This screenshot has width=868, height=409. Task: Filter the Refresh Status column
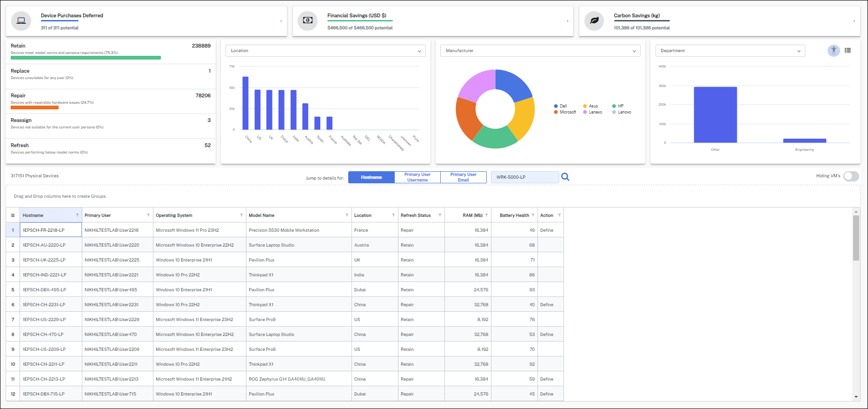click(x=440, y=215)
